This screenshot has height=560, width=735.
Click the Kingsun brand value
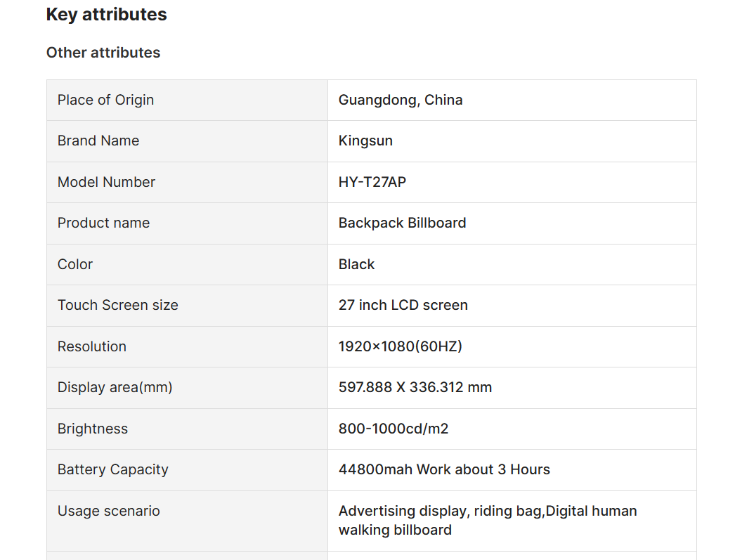[x=365, y=141]
